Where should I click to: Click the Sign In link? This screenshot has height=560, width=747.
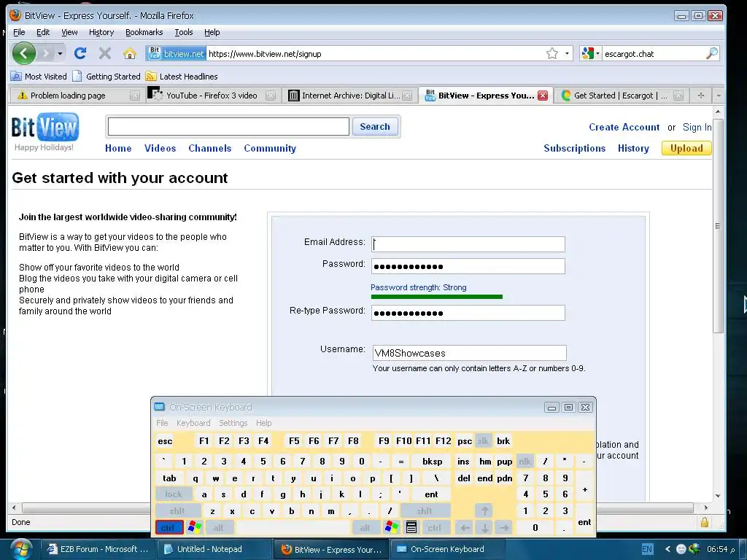pos(697,127)
